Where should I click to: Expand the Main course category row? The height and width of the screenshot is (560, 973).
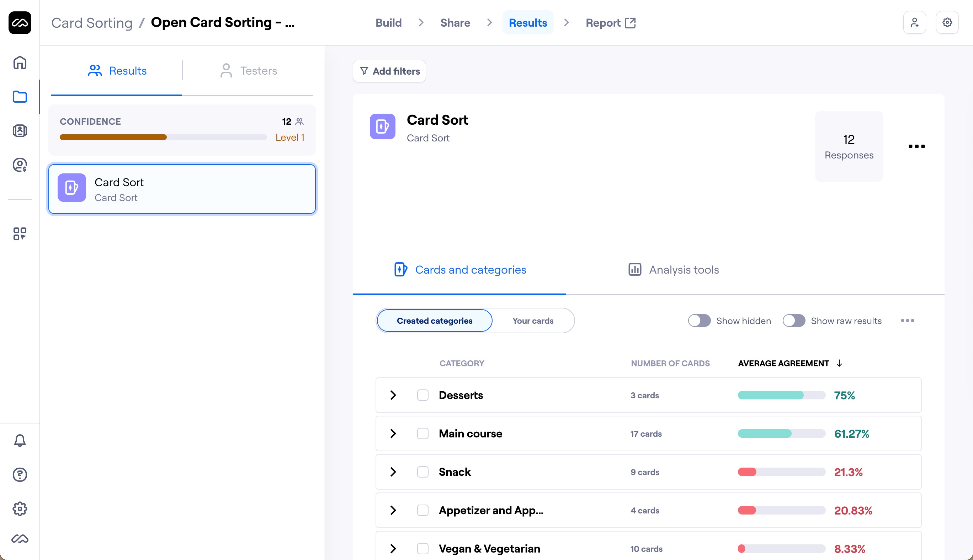click(x=393, y=434)
